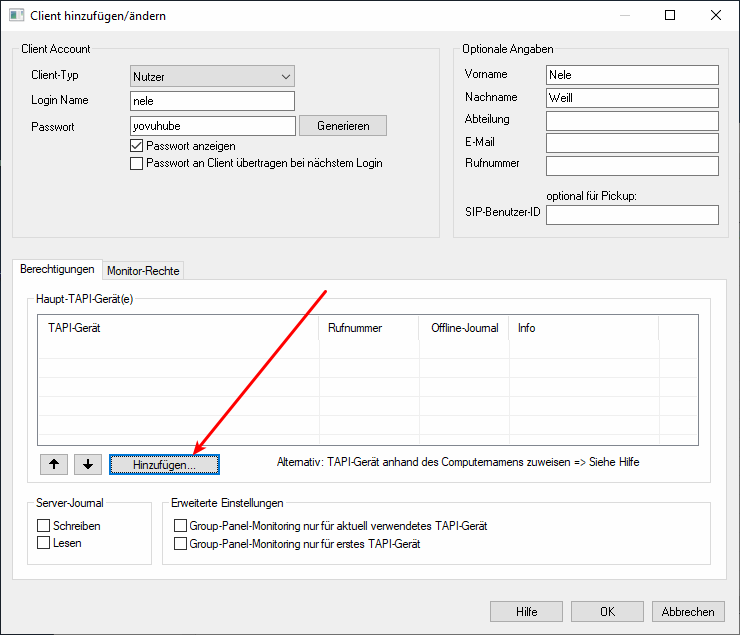Enable Passwort an Client übertragen option
The height and width of the screenshot is (635, 740).
138,163
